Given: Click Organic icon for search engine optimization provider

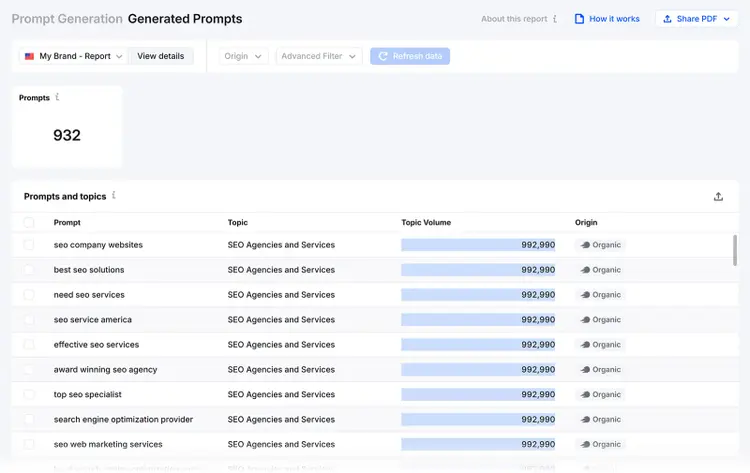Looking at the screenshot, I should (x=585, y=419).
